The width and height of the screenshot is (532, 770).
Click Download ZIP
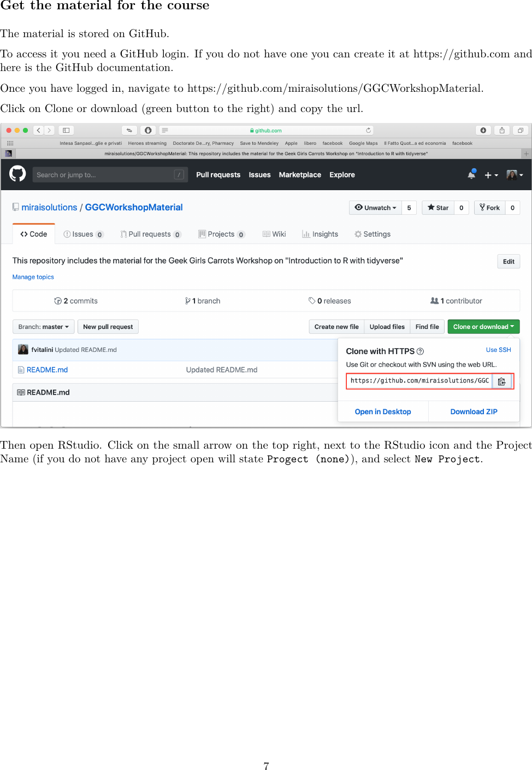474,412
